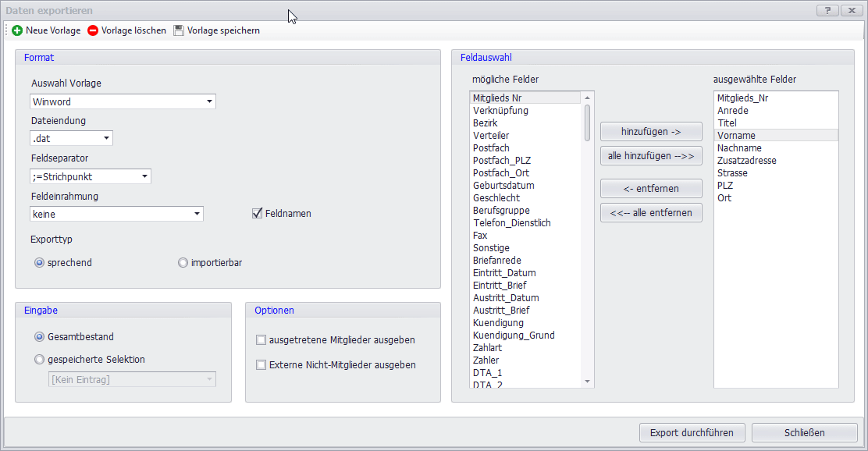The image size is (868, 451).
Task: Click the <<-- alle entfernen button
Action: 651,212
